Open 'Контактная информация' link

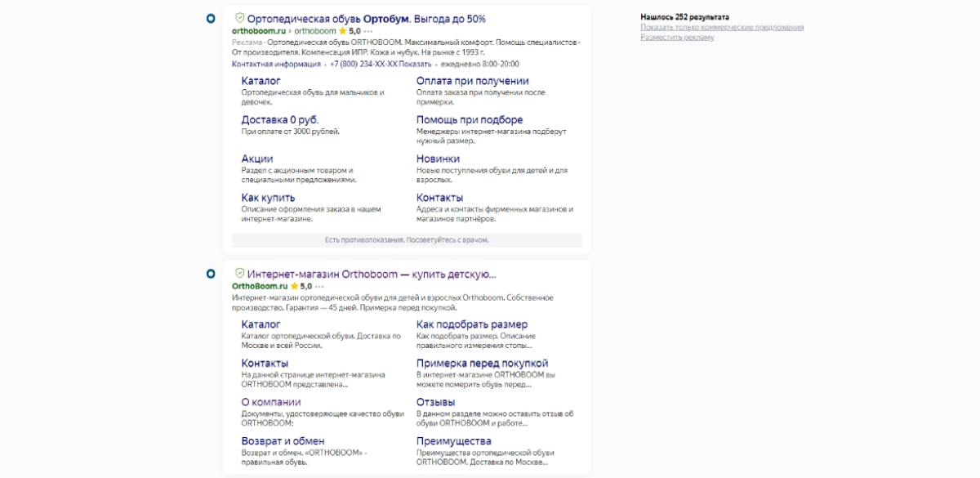coord(276,64)
